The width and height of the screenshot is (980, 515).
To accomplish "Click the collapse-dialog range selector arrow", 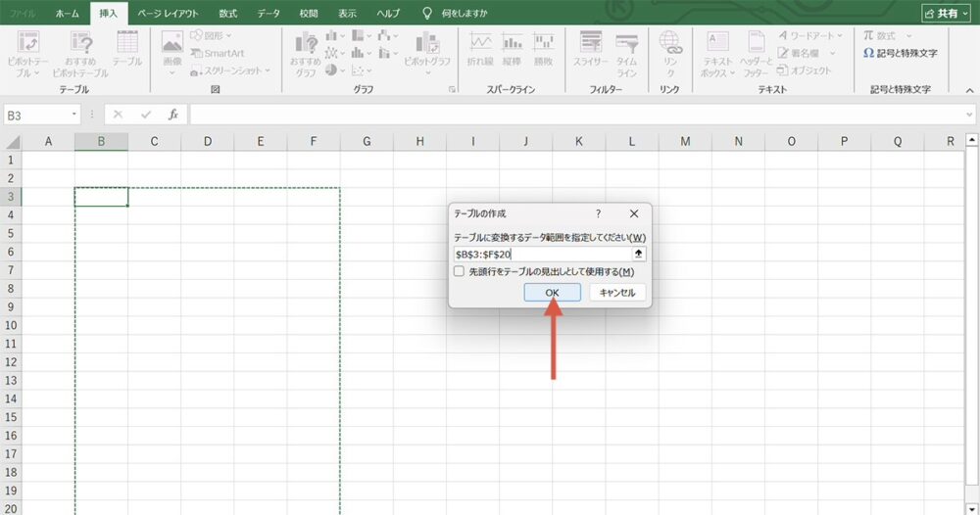I will 638,254.
